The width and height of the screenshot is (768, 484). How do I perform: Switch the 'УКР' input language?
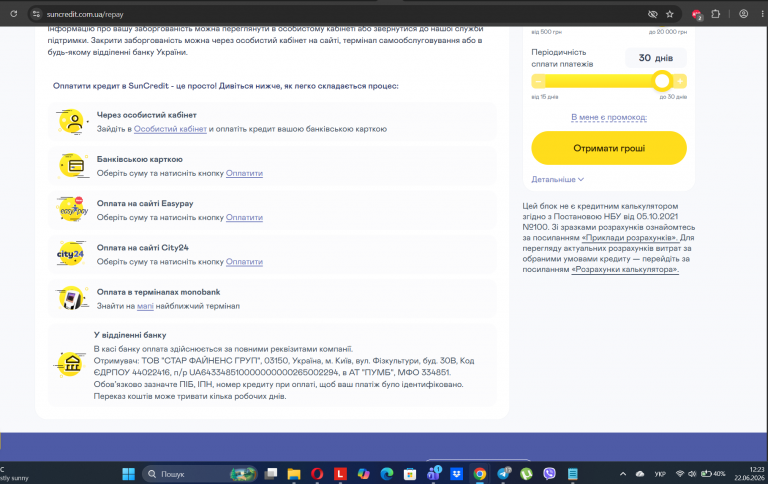click(x=660, y=474)
